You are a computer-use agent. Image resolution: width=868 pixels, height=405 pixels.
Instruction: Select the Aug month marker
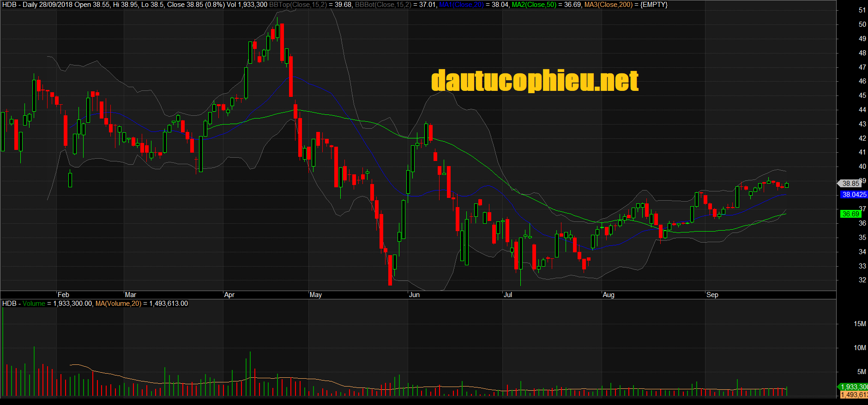click(609, 295)
